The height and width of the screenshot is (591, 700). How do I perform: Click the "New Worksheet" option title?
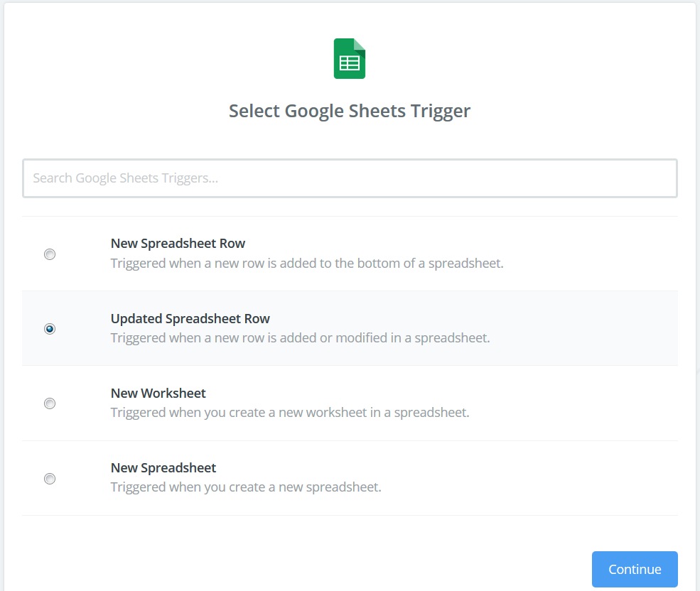158,394
